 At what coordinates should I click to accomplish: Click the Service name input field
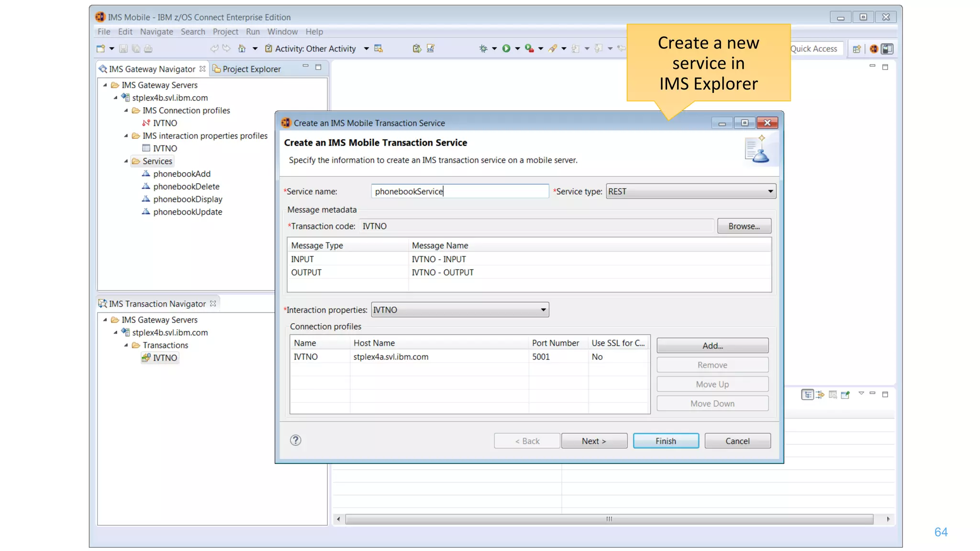click(x=459, y=191)
